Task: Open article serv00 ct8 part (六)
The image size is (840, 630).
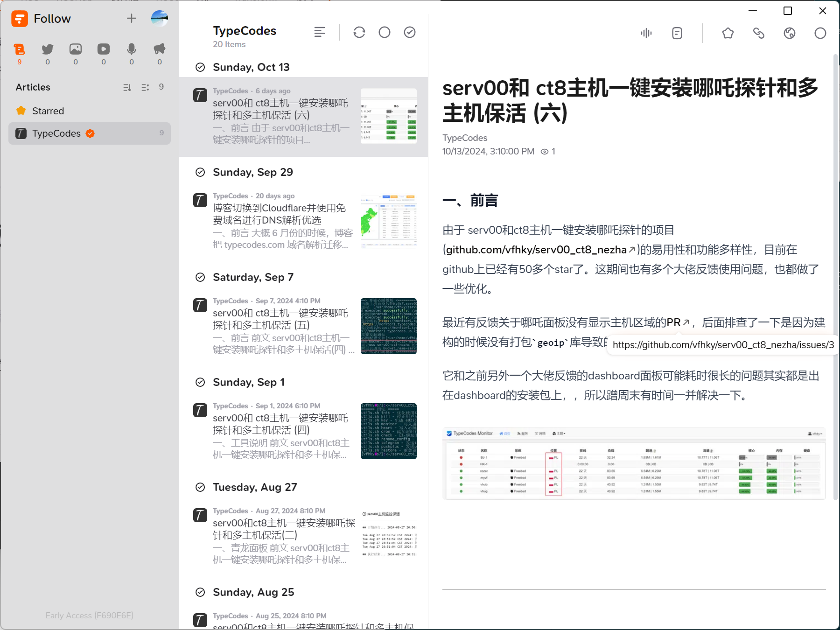Action: pyautogui.click(x=303, y=117)
